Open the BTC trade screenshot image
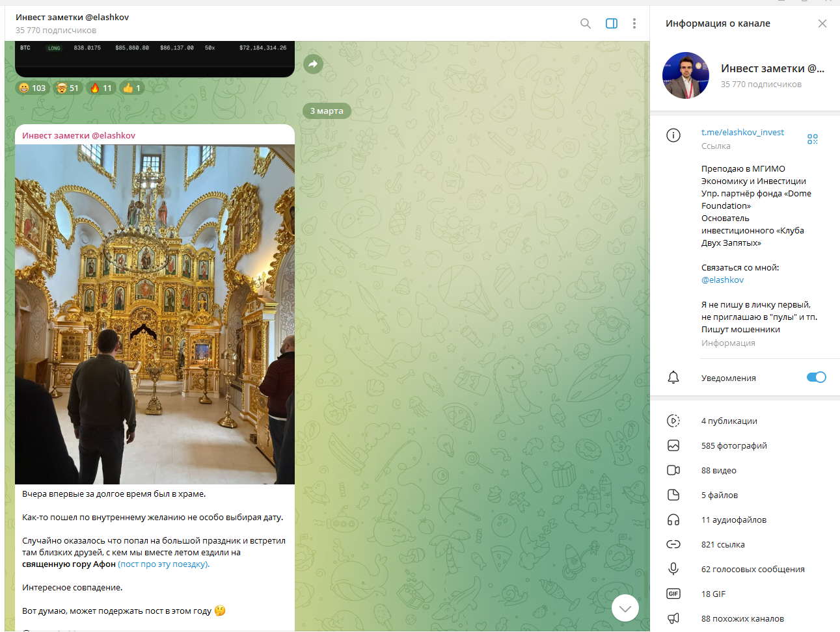The height and width of the screenshot is (632, 840). (155, 59)
